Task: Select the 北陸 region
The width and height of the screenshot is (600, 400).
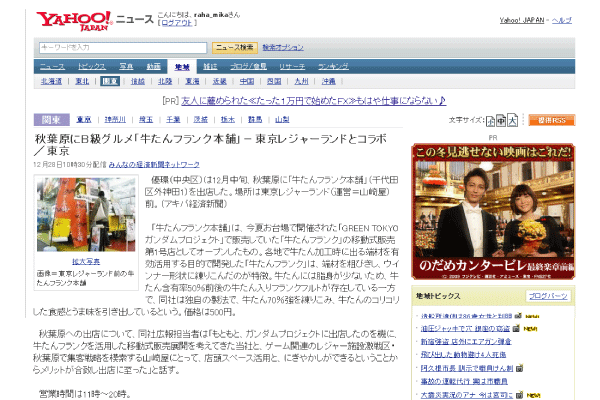Action: pyautogui.click(x=165, y=81)
